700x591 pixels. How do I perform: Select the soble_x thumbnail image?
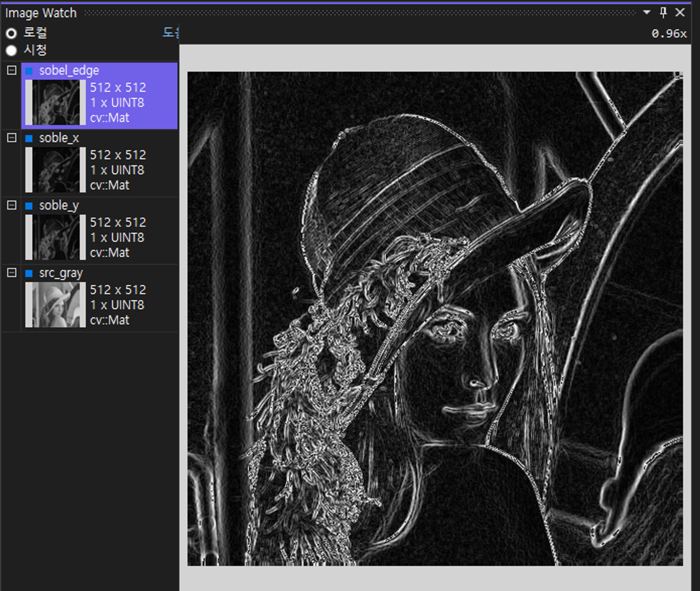click(x=55, y=170)
